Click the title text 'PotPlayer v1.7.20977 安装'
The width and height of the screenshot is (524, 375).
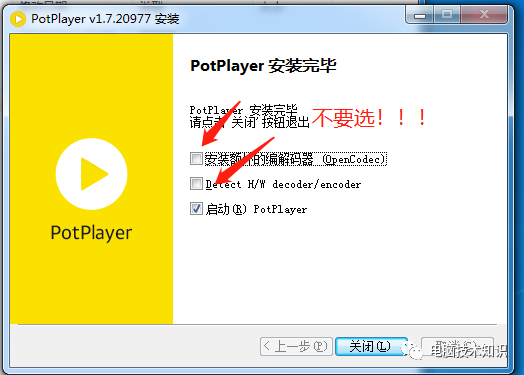point(105,19)
